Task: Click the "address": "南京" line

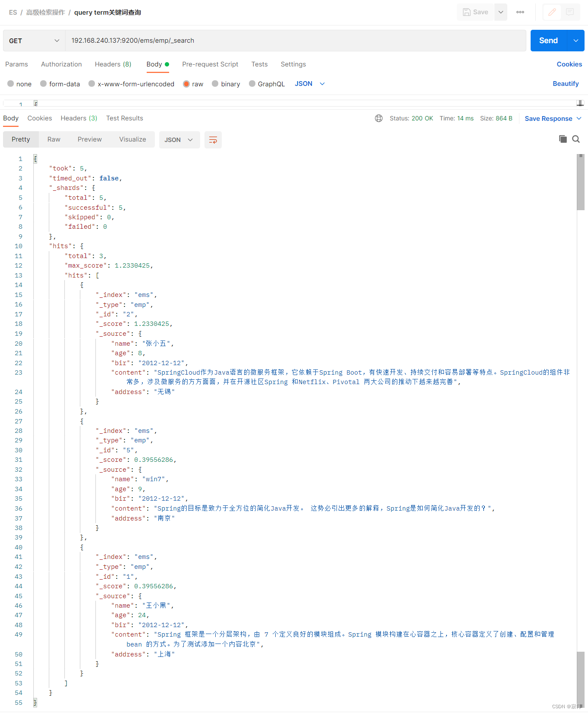Action: tap(143, 518)
